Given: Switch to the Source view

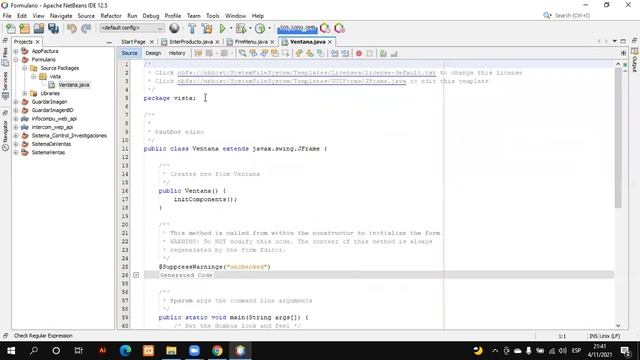Looking at the screenshot, I should click(129, 53).
